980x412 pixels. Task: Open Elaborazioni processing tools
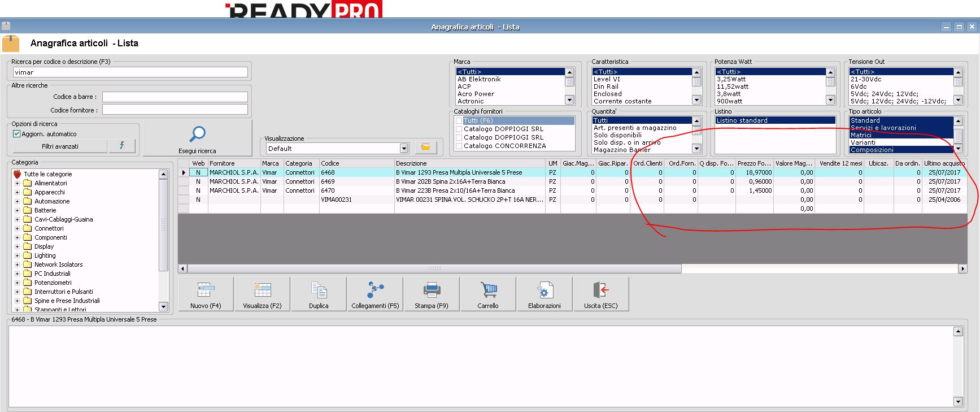(545, 294)
